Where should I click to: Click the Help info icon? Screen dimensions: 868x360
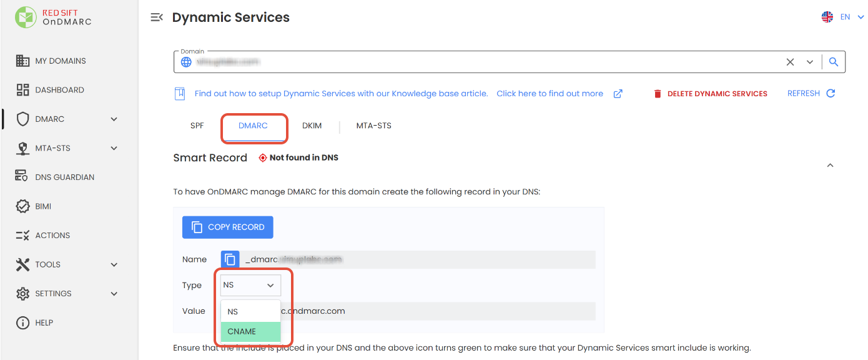pos(22,323)
